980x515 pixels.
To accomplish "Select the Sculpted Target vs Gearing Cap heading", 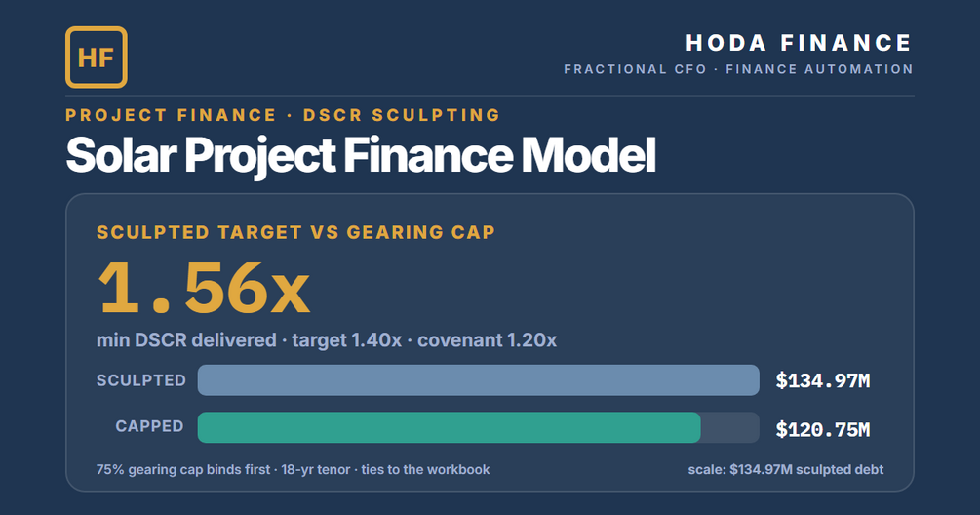I will point(296,232).
